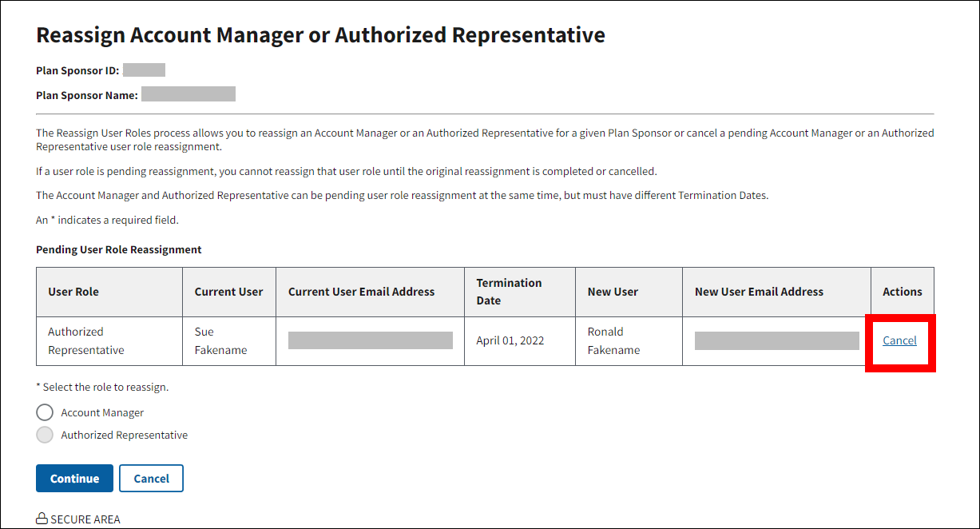Select the Authorized Representative radio button
Viewport: 980px width, 529px height.
[x=46, y=436]
